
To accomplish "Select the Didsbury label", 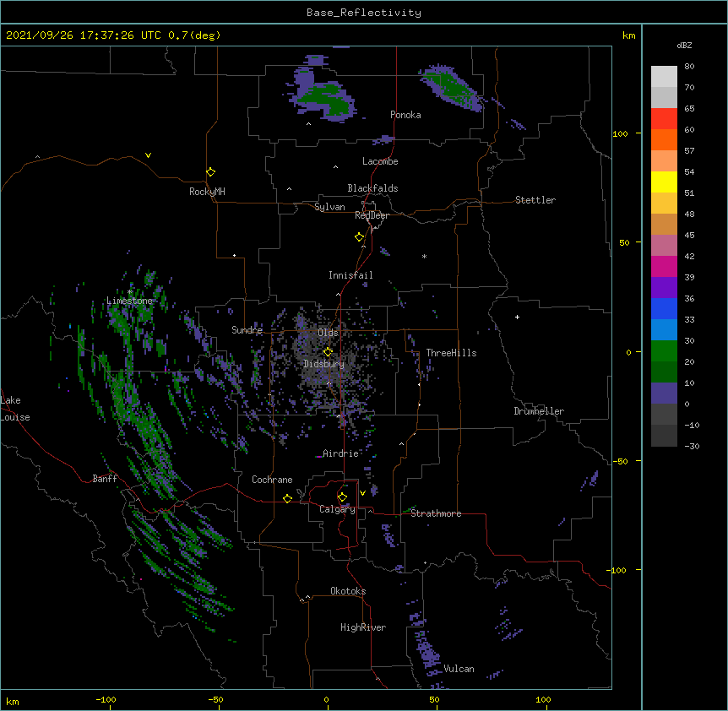I will (x=323, y=364).
